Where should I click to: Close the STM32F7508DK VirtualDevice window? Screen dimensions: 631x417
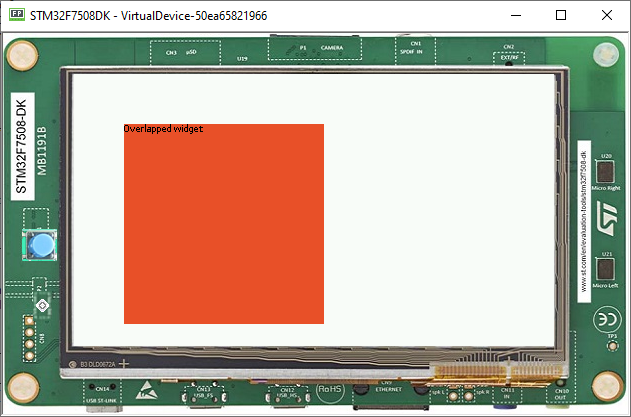[x=607, y=15]
